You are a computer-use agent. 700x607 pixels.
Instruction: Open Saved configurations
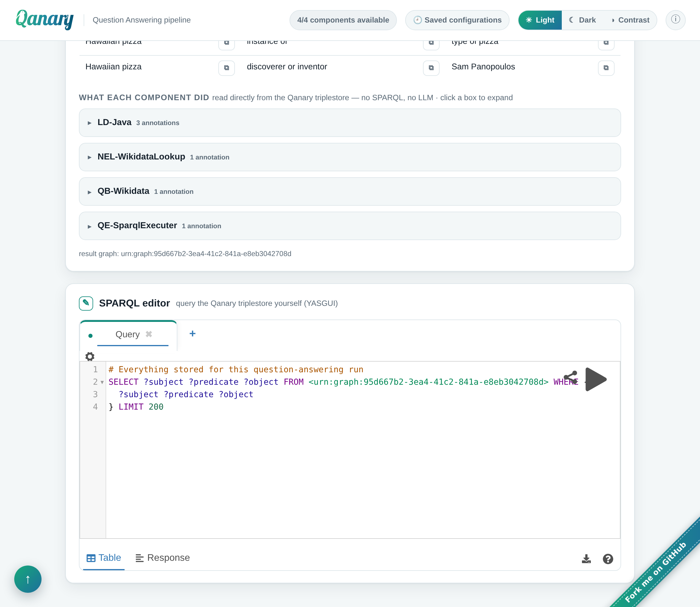click(x=457, y=20)
